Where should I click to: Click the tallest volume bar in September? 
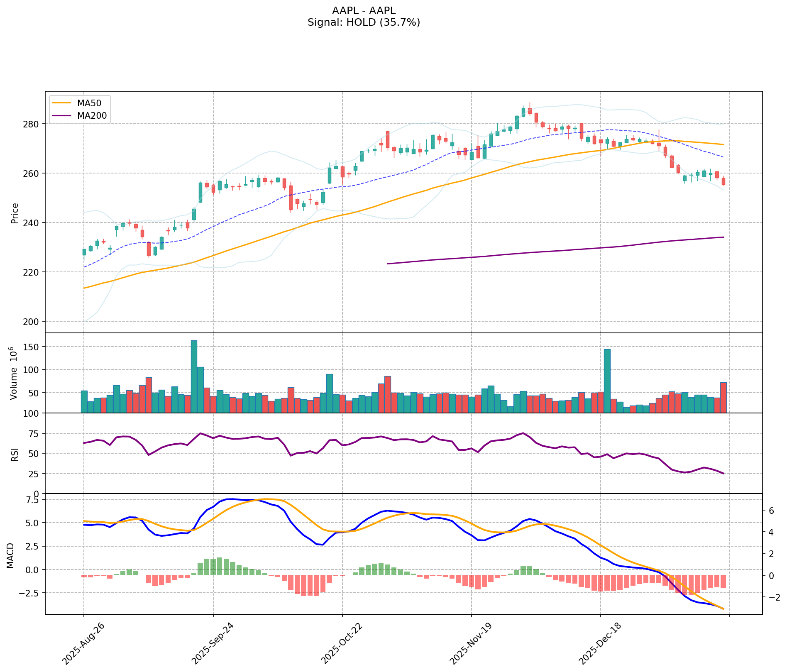coord(194,376)
